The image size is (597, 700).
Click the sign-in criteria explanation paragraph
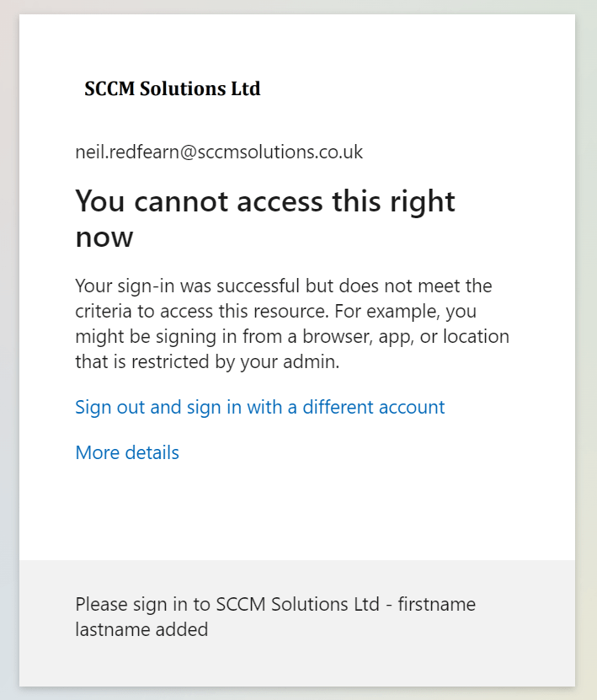pos(291,324)
